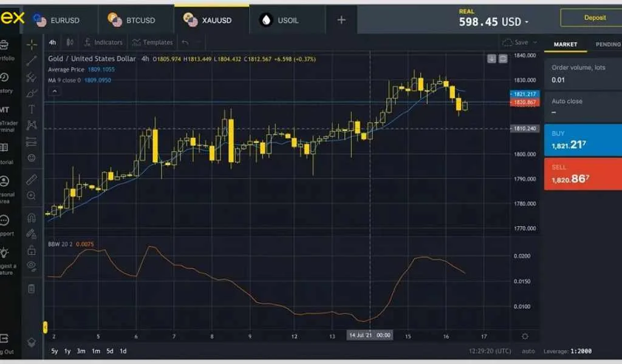Click the Deposit button
Viewport: 622px width, 364px height.
[593, 18]
